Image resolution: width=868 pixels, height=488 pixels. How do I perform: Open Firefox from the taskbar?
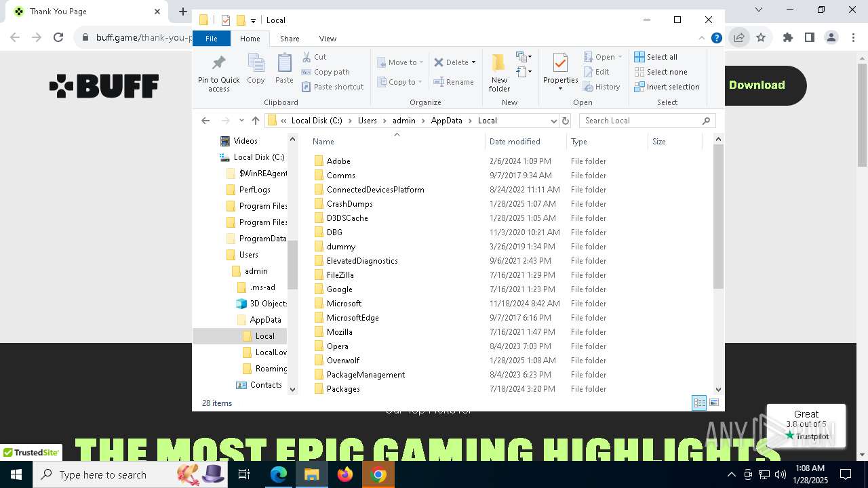point(345,474)
